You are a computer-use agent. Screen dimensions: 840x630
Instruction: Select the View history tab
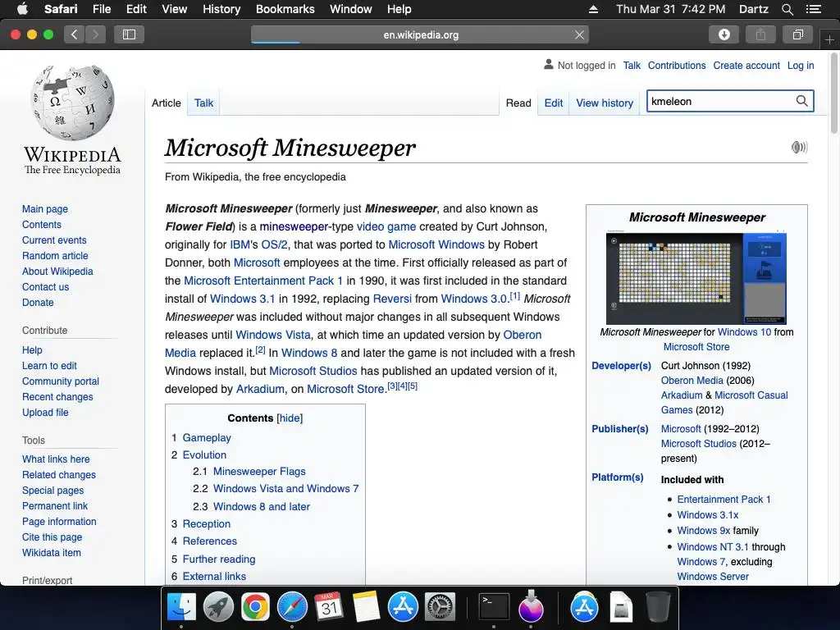pos(605,103)
